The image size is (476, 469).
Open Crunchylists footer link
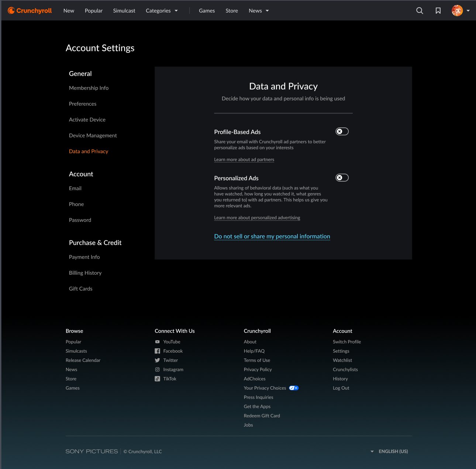pyautogui.click(x=345, y=370)
